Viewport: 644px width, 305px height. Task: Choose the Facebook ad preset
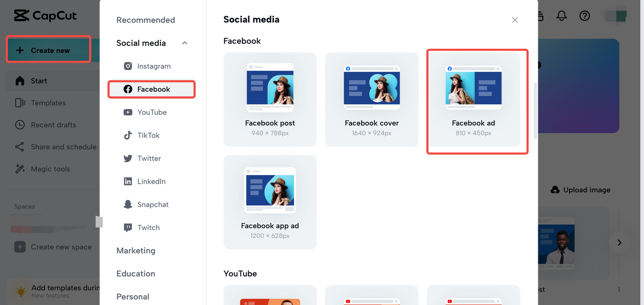click(473, 99)
